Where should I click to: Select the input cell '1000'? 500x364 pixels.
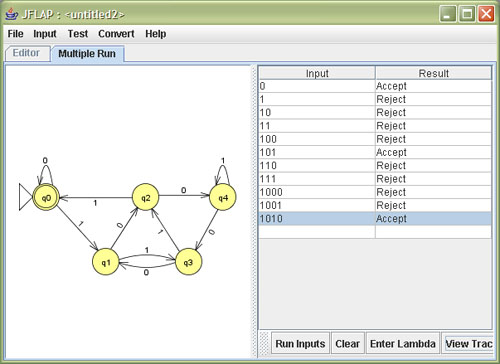[x=317, y=192]
